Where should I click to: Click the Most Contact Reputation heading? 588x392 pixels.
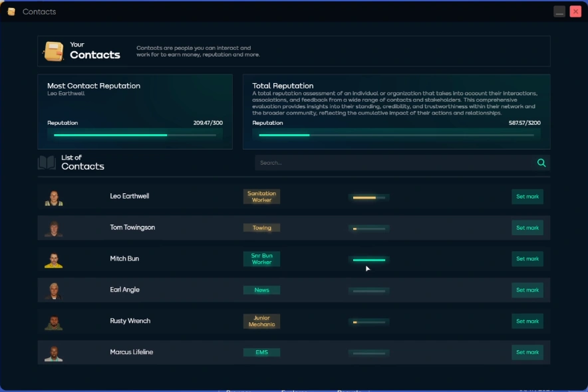coord(94,86)
